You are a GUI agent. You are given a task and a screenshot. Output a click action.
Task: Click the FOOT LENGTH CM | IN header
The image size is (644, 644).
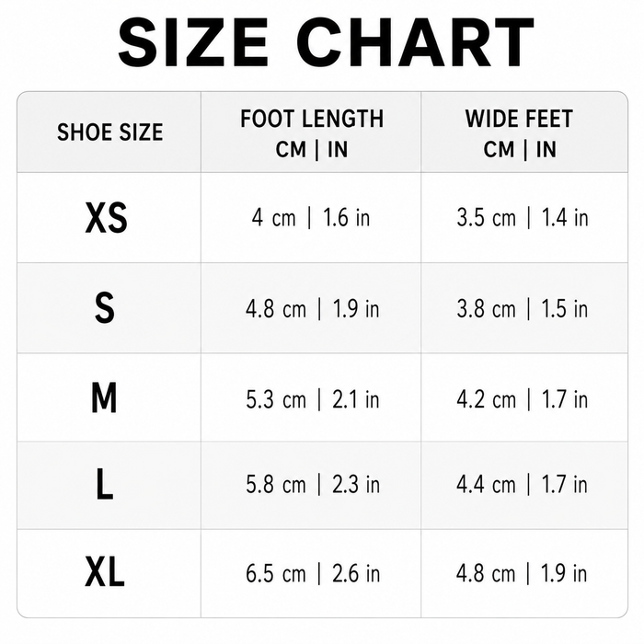point(312,133)
